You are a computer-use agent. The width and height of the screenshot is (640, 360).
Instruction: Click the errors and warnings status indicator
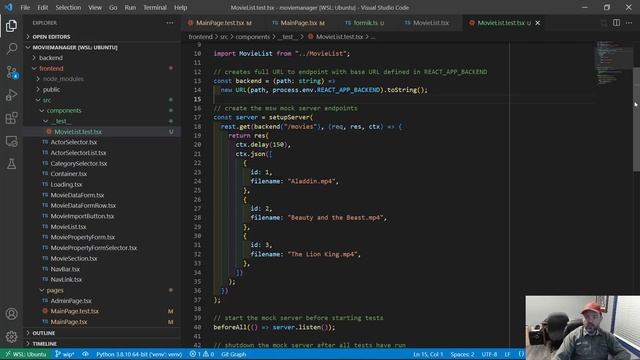point(202,354)
